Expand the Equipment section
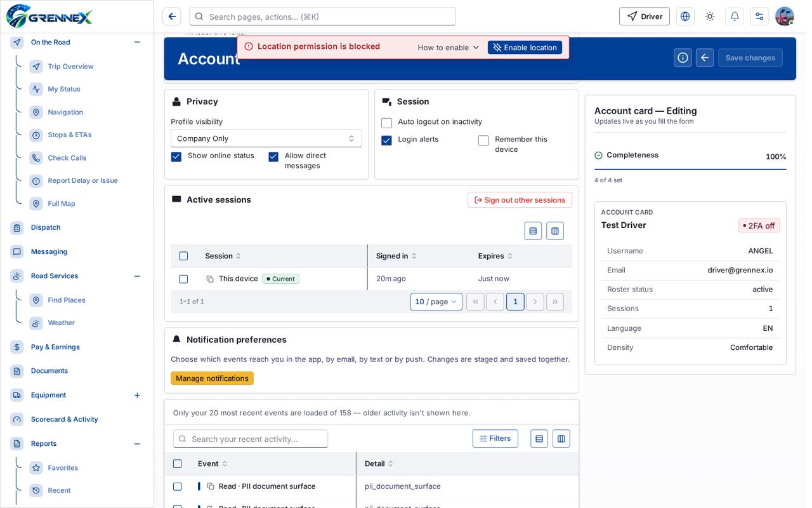Viewport: 812px width, 508px height. click(137, 395)
